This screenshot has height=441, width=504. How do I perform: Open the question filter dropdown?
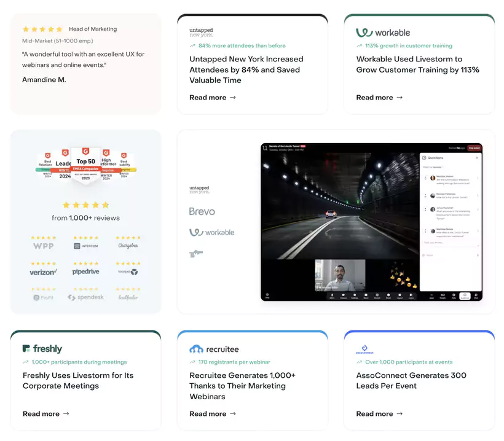pyautogui.click(x=432, y=167)
